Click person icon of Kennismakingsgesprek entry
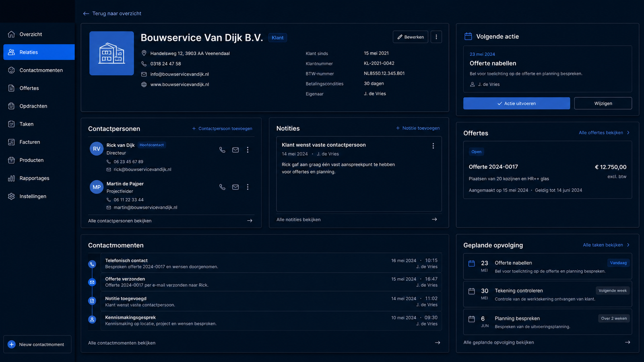This screenshot has height=362, width=644. 92,320
